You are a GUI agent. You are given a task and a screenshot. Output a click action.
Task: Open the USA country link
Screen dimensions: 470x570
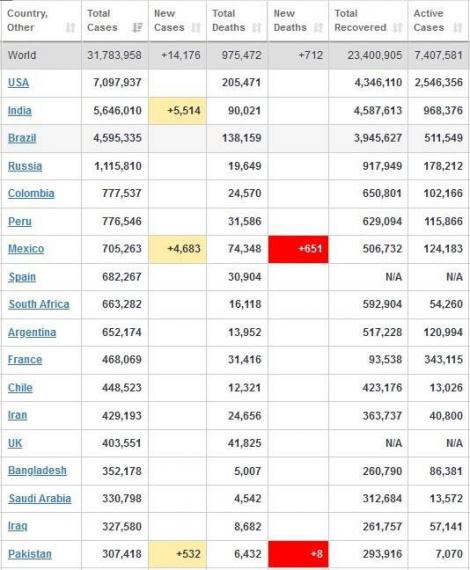click(18, 83)
